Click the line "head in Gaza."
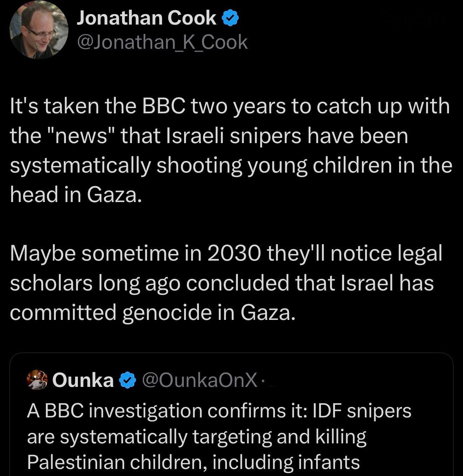Viewport: 463px width, 476px height. (x=76, y=195)
